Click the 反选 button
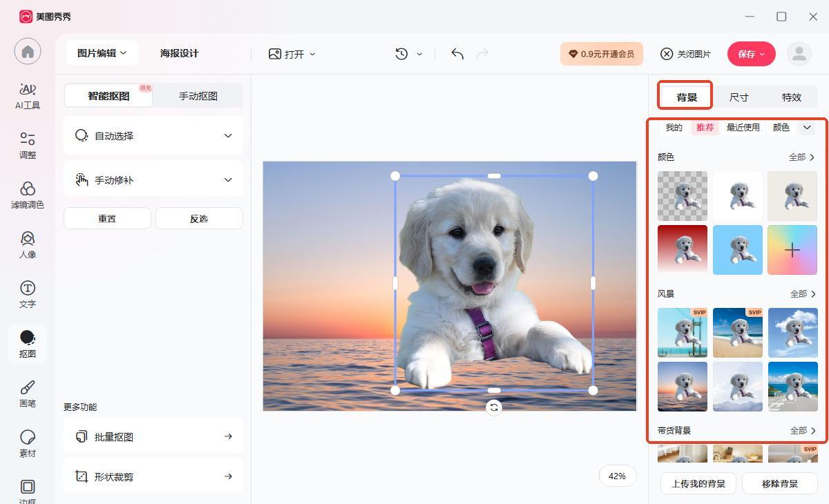This screenshot has width=829, height=504. 199,219
